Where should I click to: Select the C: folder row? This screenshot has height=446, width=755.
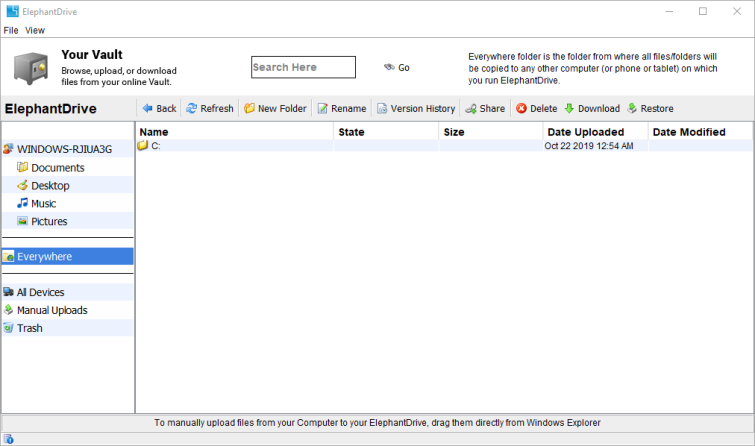443,145
